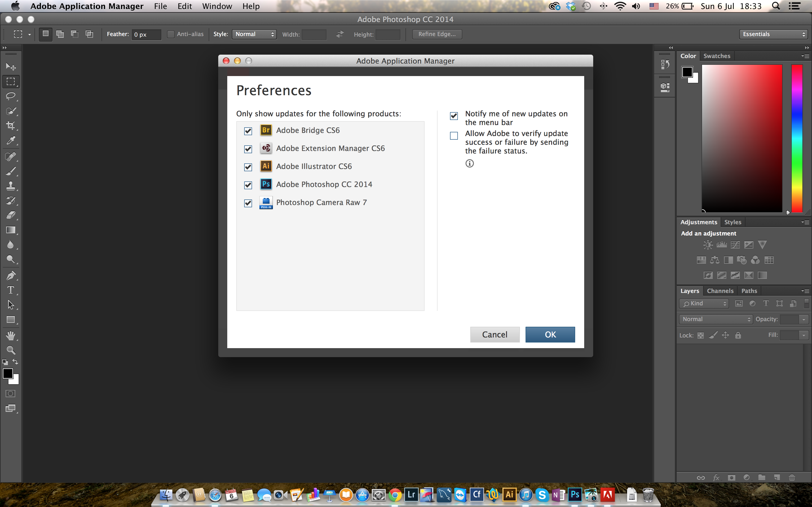Click the Brightness/Contrast adjustment icon

coord(708,245)
